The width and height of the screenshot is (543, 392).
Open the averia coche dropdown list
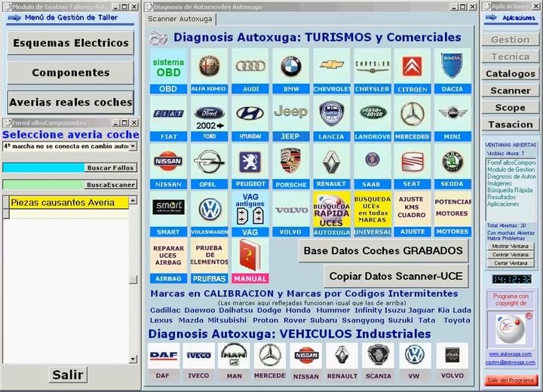(x=133, y=146)
